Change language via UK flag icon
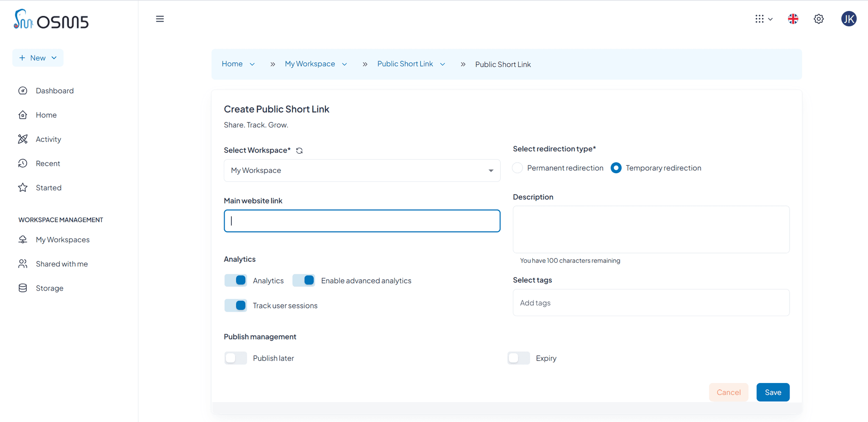Image resolution: width=868 pixels, height=422 pixels. pos(793,19)
